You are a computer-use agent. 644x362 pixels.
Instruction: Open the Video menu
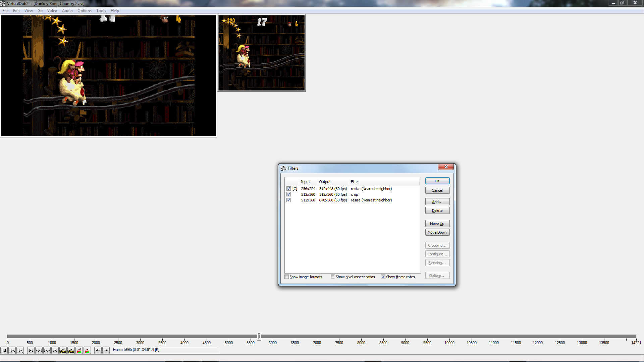(x=52, y=11)
